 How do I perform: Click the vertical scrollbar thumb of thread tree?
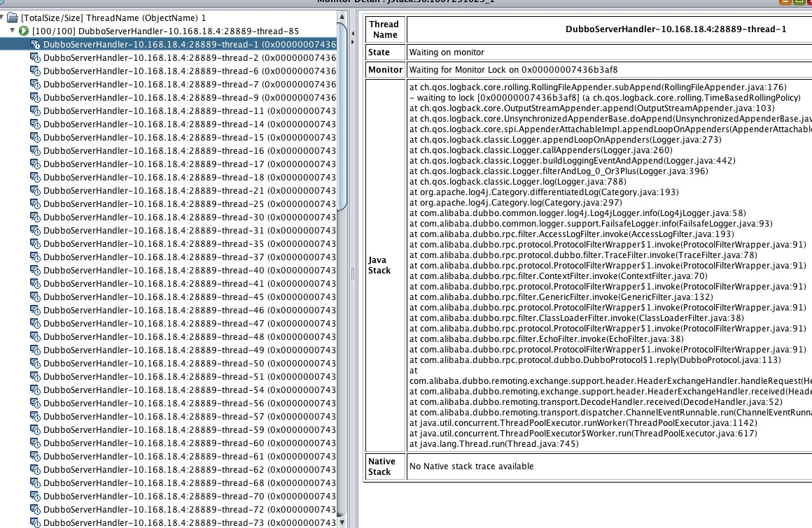tap(342, 116)
